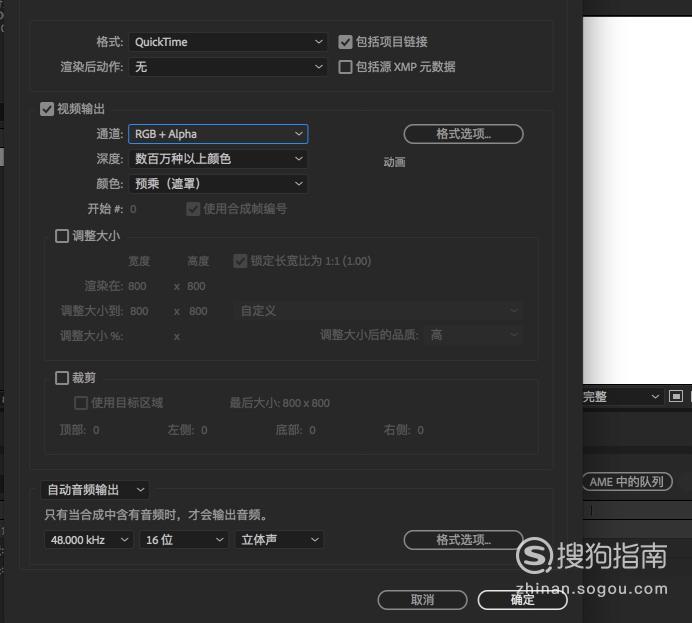Toggle the 使用合成帧编号 checkbox
692x623 pixels.
pyautogui.click(x=193, y=209)
